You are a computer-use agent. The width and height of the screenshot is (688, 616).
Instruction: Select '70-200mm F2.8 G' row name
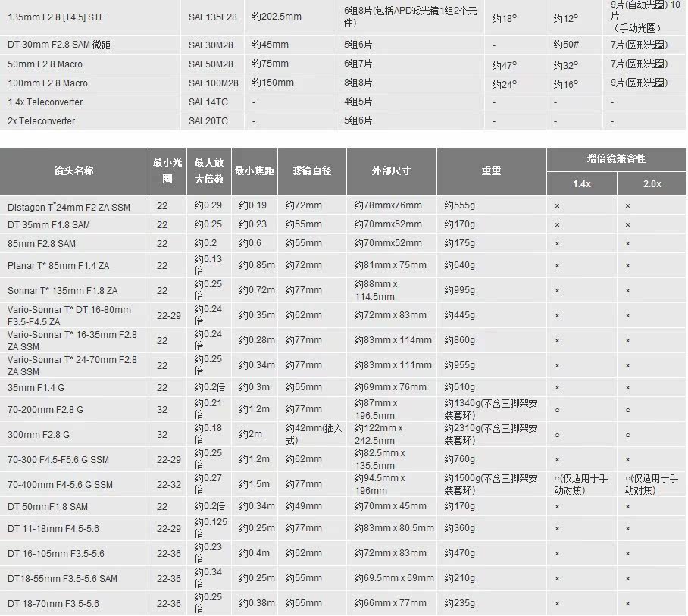click(45, 410)
